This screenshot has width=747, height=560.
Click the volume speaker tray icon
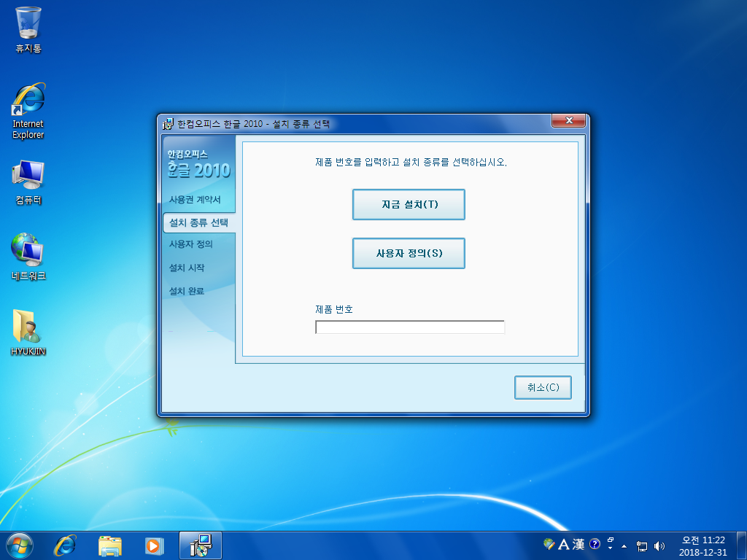pyautogui.click(x=659, y=546)
